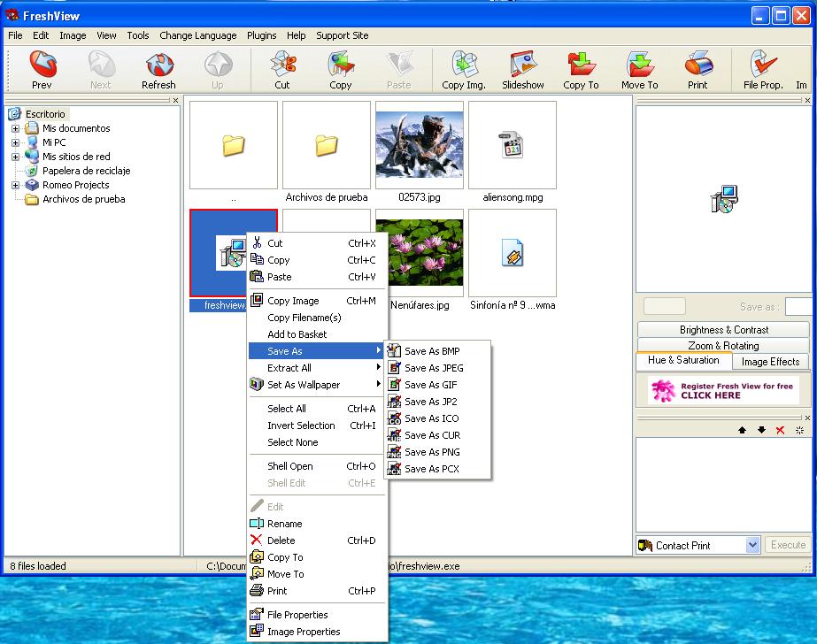Click the Save As CUR icon
Screen dimensions: 817x644
pos(394,435)
